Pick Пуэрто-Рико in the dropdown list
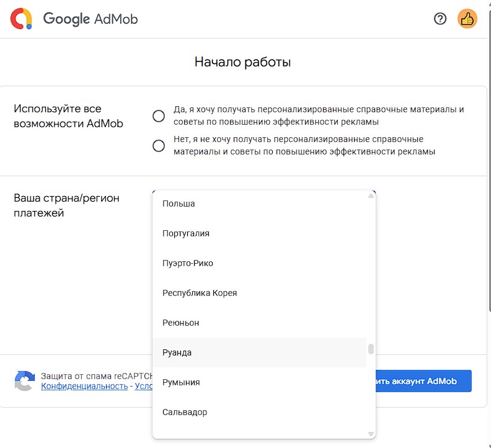 tap(259, 263)
